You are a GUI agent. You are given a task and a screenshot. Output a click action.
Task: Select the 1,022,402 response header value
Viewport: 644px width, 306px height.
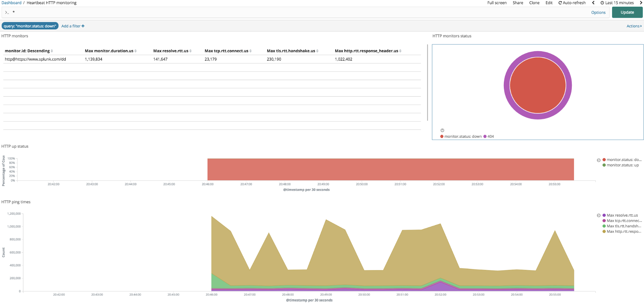pyautogui.click(x=343, y=59)
